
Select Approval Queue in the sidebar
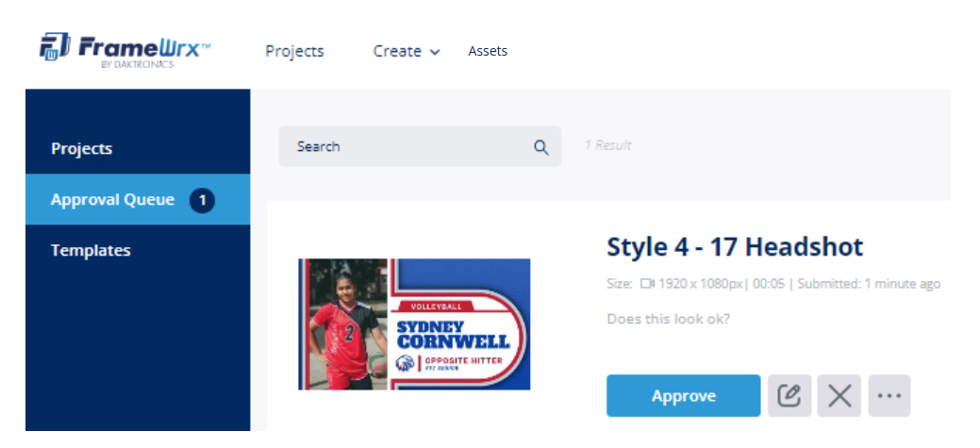pyautogui.click(x=112, y=200)
